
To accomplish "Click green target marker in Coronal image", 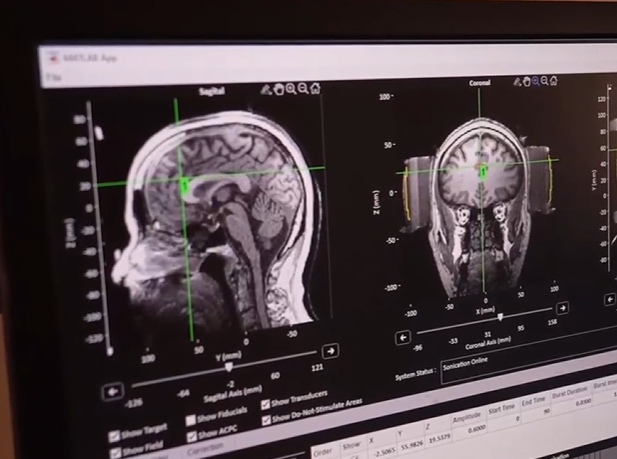I will pos(482,172).
